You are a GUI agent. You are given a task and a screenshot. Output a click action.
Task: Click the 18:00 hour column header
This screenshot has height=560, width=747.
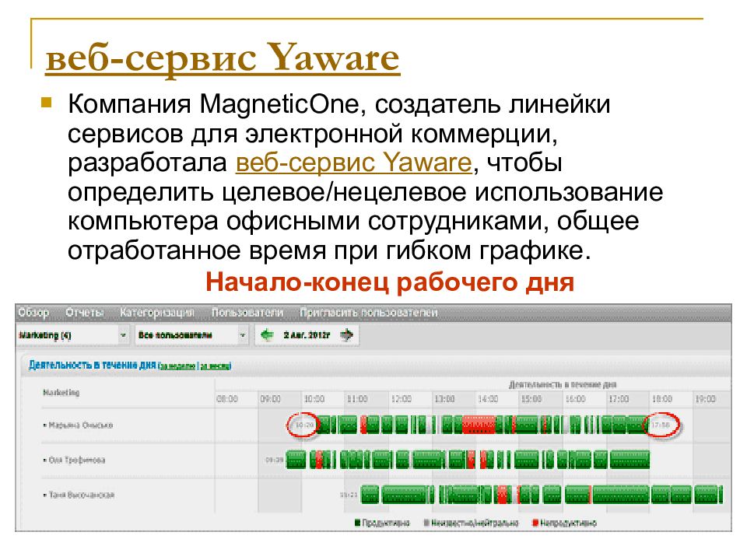661,399
